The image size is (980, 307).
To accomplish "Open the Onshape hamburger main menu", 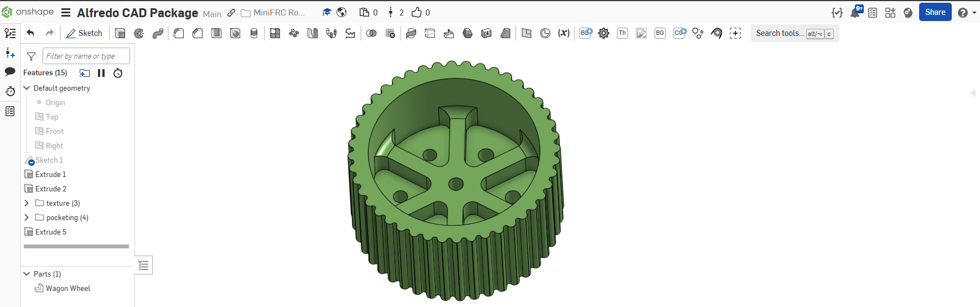I will [65, 13].
